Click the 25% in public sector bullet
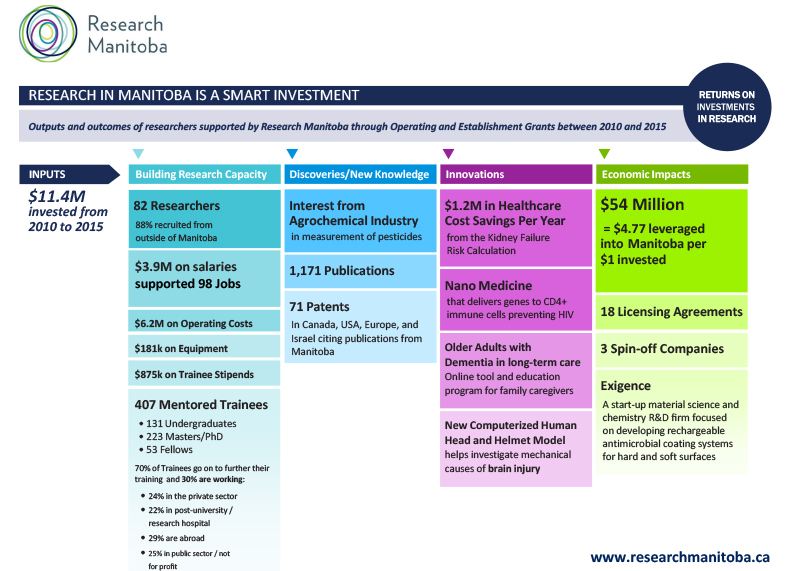This screenshot has height=571, width=789. [186, 559]
